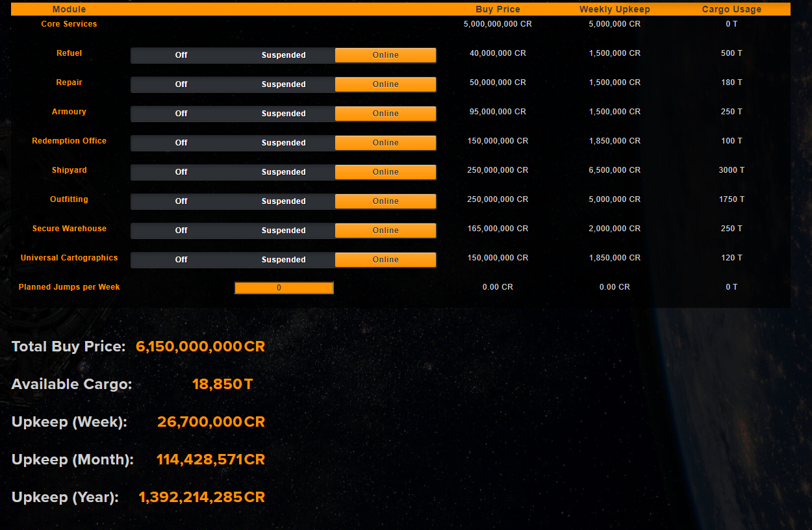812x530 pixels.
Task: Turn Universal Cartographics Off
Action: 181,260
